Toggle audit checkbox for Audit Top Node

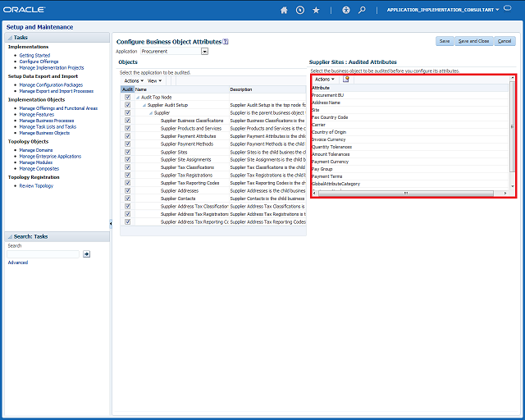pos(128,97)
